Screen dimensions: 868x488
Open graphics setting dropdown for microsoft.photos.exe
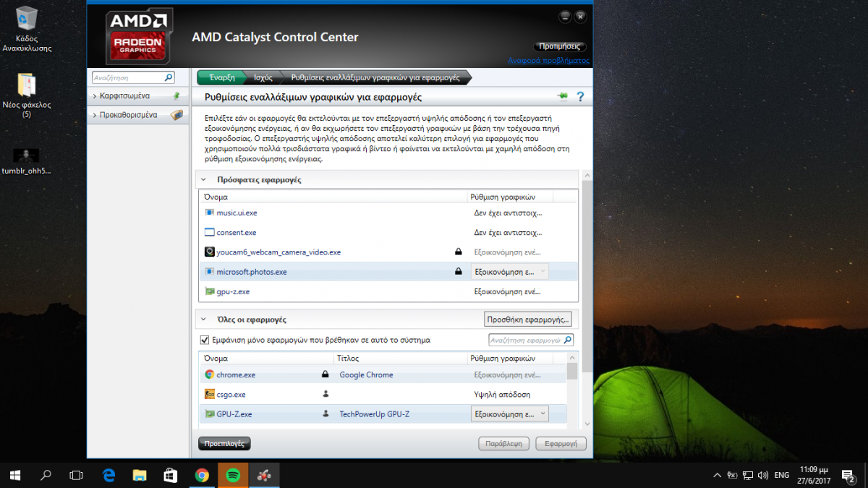tap(509, 272)
